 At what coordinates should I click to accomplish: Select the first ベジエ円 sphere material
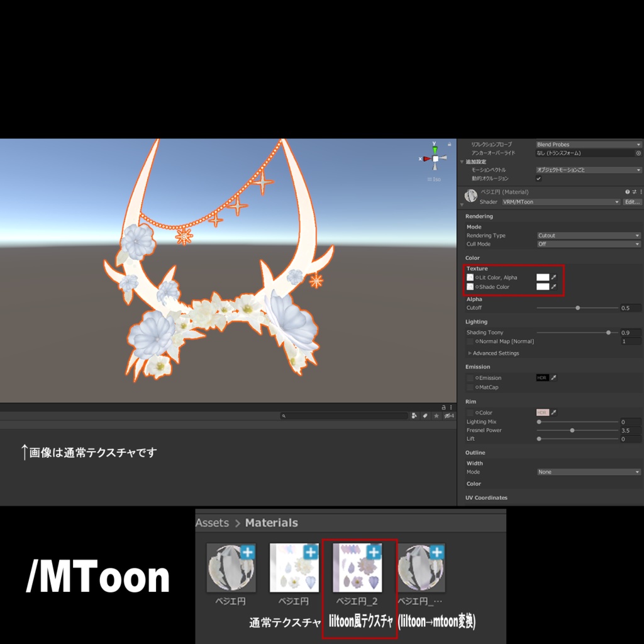(231, 568)
